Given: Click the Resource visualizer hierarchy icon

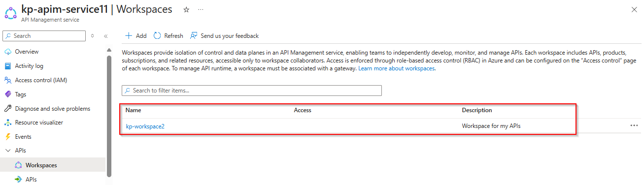Looking at the screenshot, I should [8, 123].
